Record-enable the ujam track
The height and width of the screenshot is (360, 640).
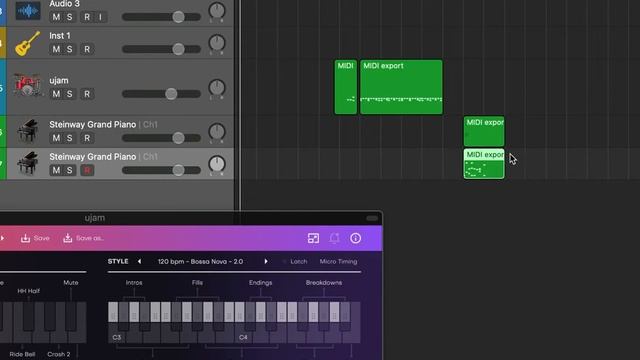pos(87,94)
